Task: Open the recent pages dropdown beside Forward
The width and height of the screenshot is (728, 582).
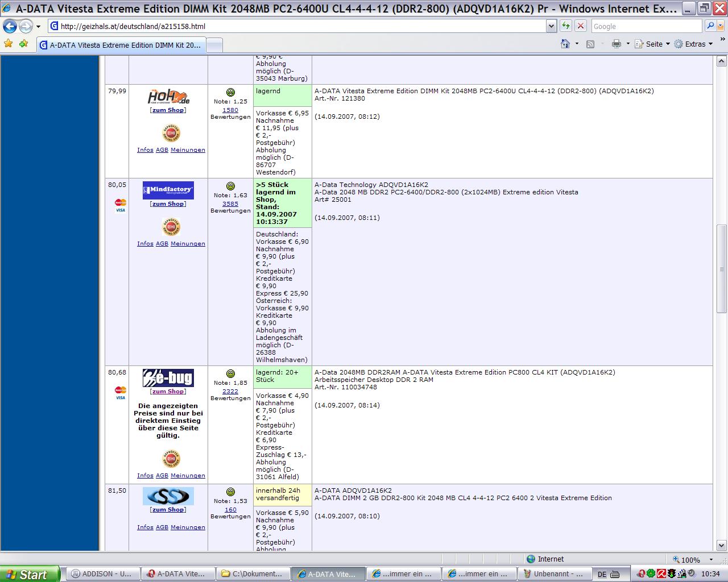Action: pos(38,27)
